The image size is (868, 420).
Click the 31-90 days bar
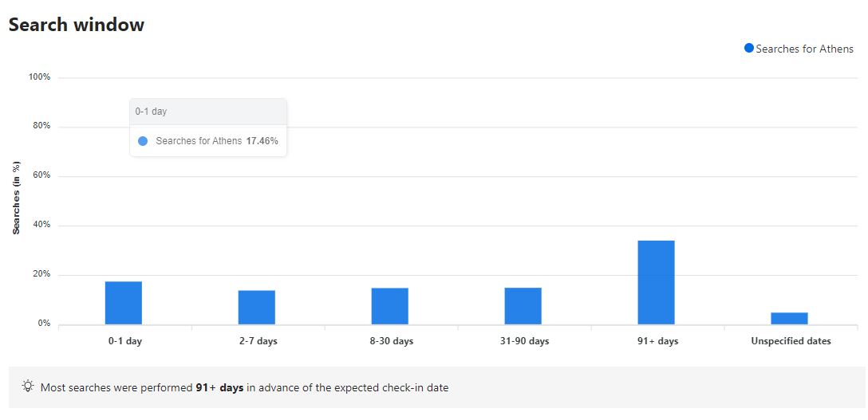pos(523,306)
